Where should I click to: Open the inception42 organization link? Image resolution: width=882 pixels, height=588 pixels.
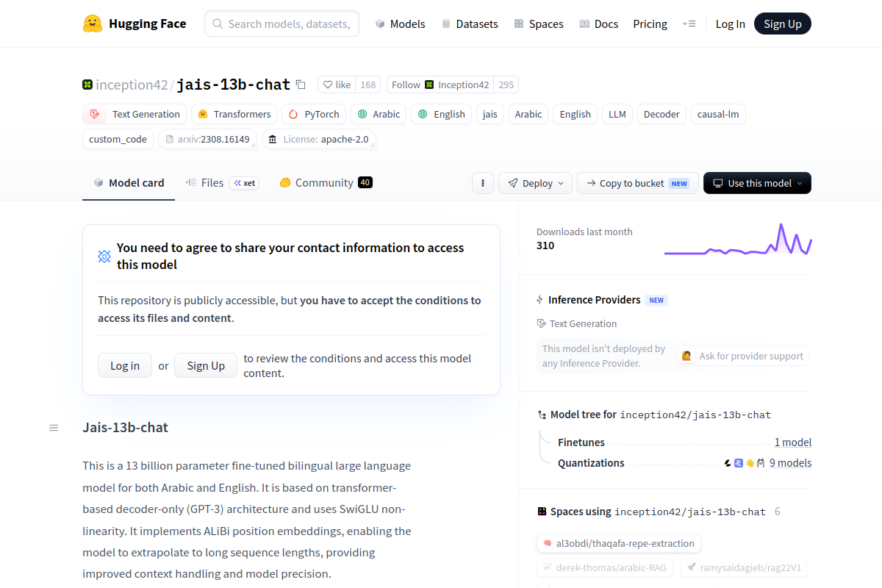point(132,85)
